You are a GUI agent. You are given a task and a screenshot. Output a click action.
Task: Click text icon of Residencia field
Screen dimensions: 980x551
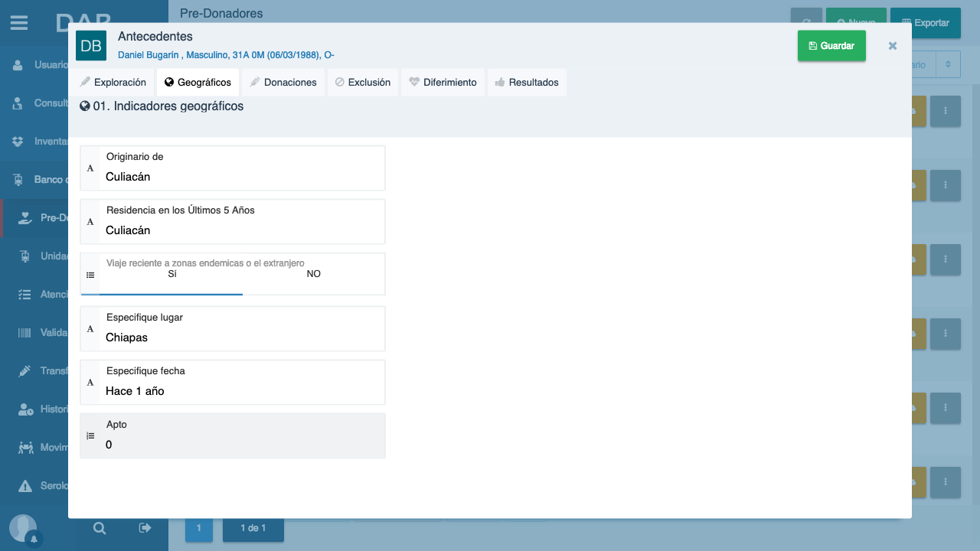tap(90, 221)
